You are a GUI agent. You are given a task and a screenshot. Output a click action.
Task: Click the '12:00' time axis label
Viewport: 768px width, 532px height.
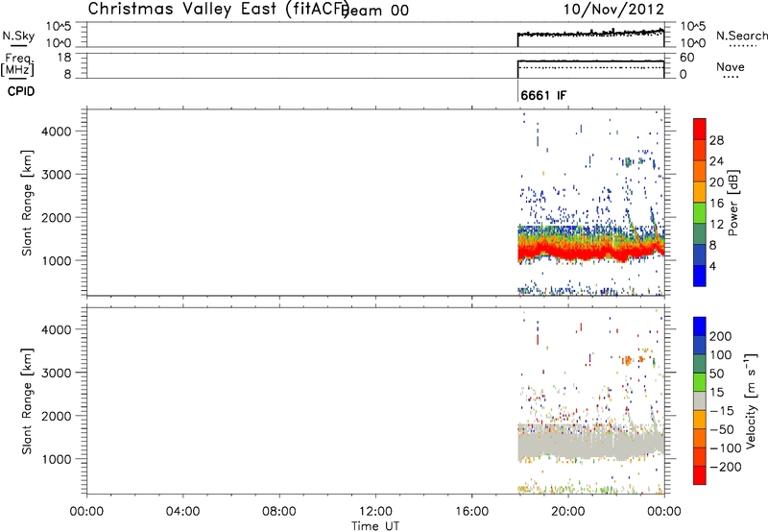pos(375,512)
